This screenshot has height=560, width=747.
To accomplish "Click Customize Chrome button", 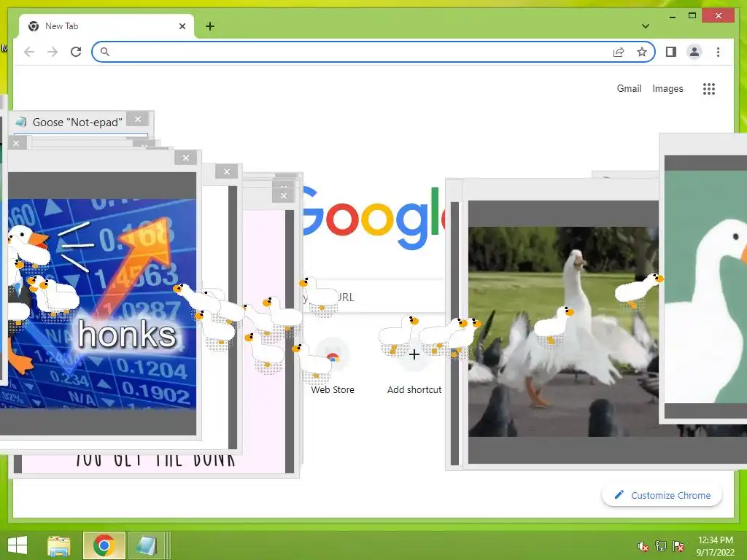I will pos(662,495).
